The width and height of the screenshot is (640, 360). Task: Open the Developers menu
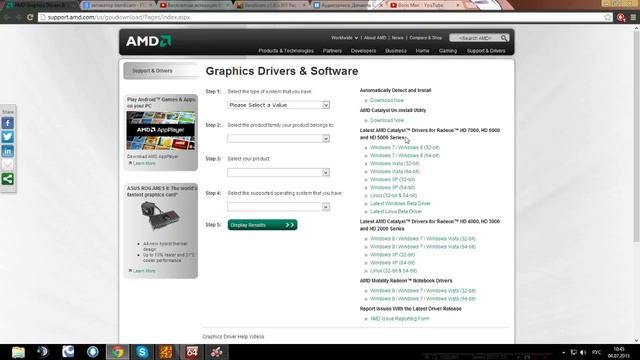click(363, 51)
